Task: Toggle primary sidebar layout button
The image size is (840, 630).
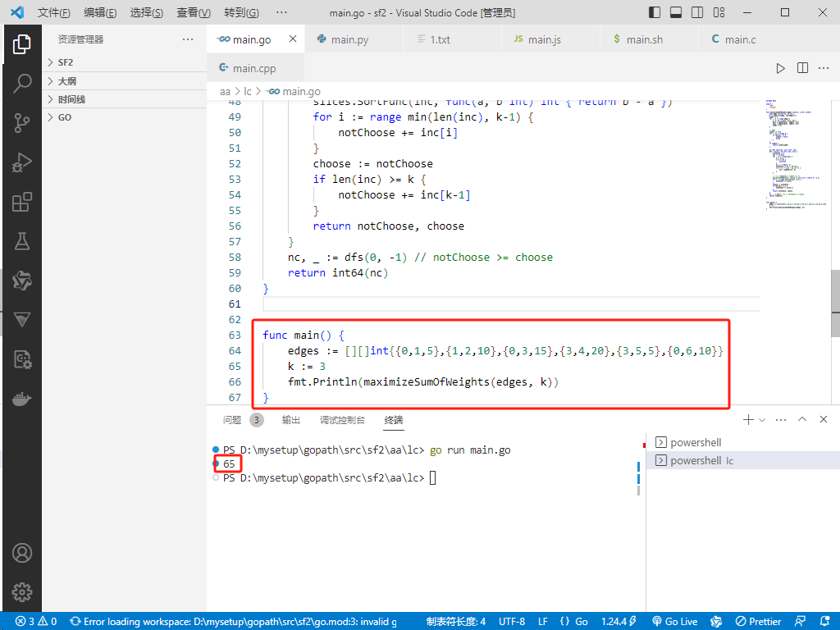Action: (x=655, y=12)
